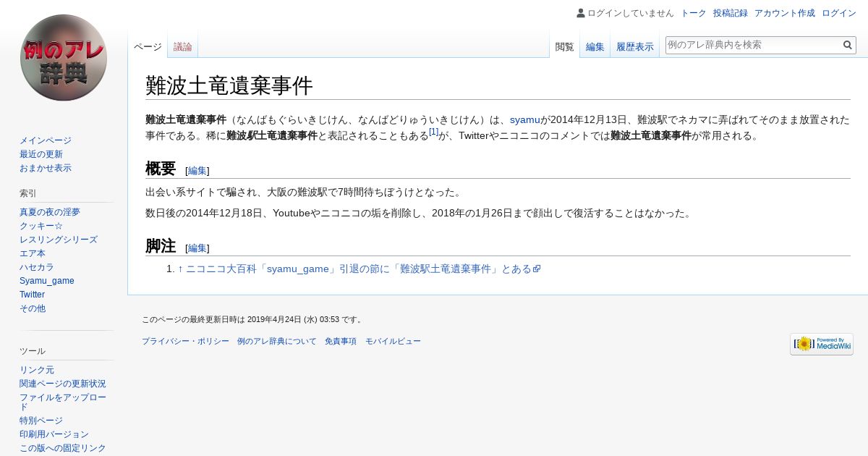The width and height of the screenshot is (868, 456).
Task: Go to メインページ in the sidebar
Action: 46,140
